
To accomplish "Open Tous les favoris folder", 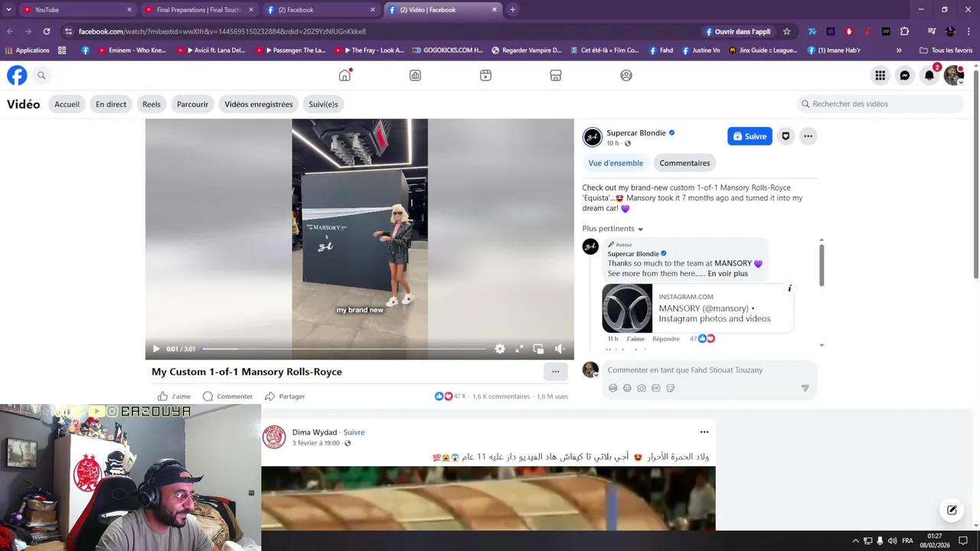I will (x=946, y=51).
